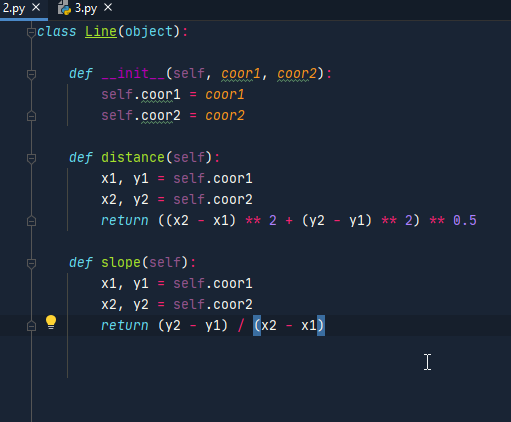Switch to the 3.py tab
This screenshot has width=511, height=422.
click(x=86, y=8)
